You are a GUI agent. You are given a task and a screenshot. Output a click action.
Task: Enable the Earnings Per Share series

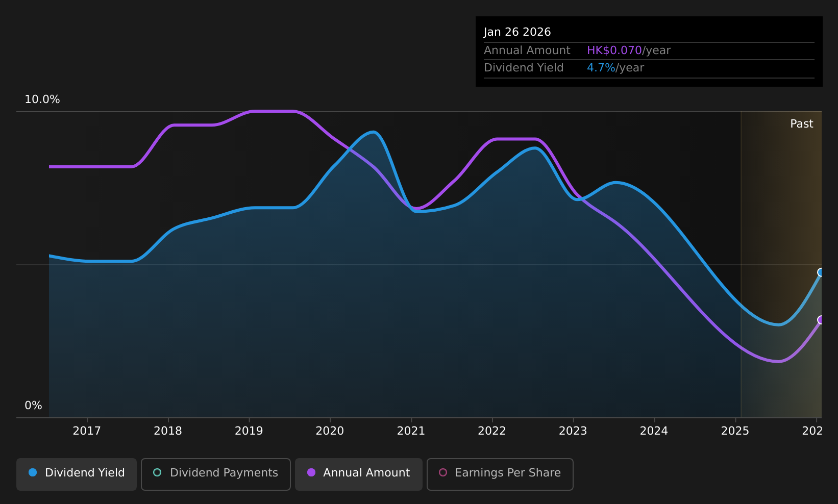coord(500,474)
